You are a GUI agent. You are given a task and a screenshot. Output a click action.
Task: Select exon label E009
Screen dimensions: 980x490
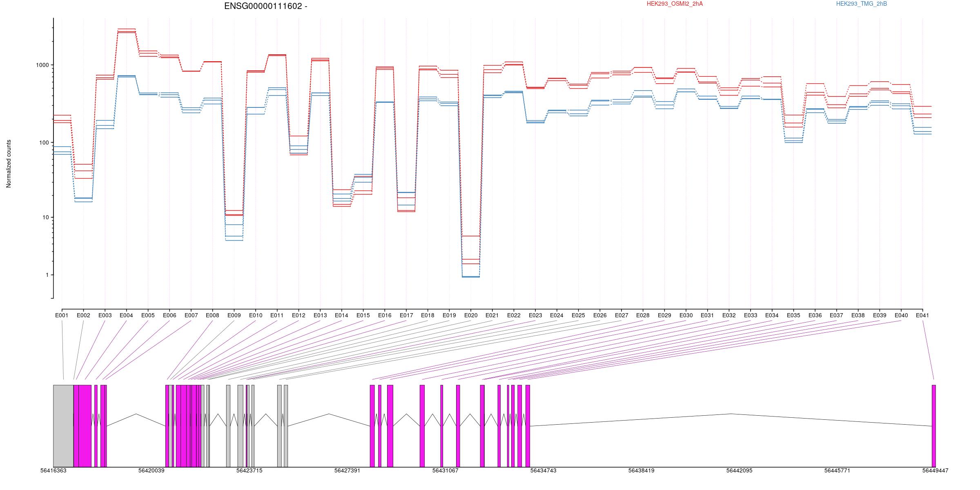[234, 315]
